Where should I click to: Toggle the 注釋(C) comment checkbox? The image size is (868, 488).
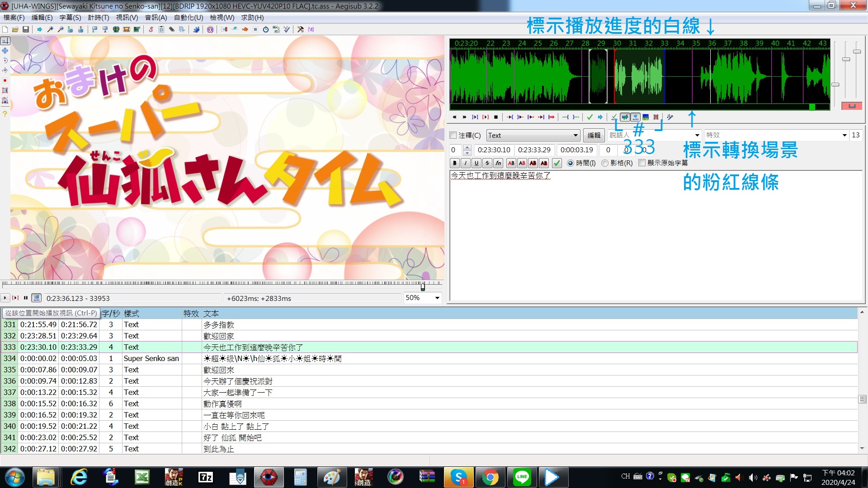[453, 135]
